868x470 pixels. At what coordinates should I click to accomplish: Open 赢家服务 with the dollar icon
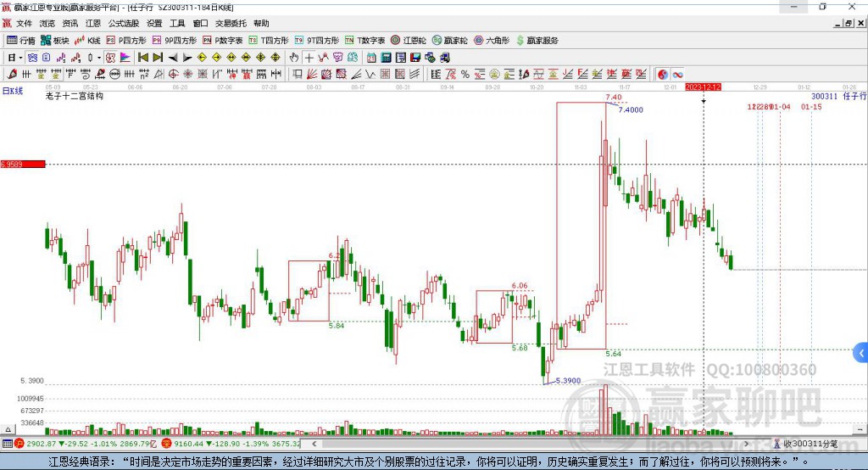pyautogui.click(x=537, y=41)
